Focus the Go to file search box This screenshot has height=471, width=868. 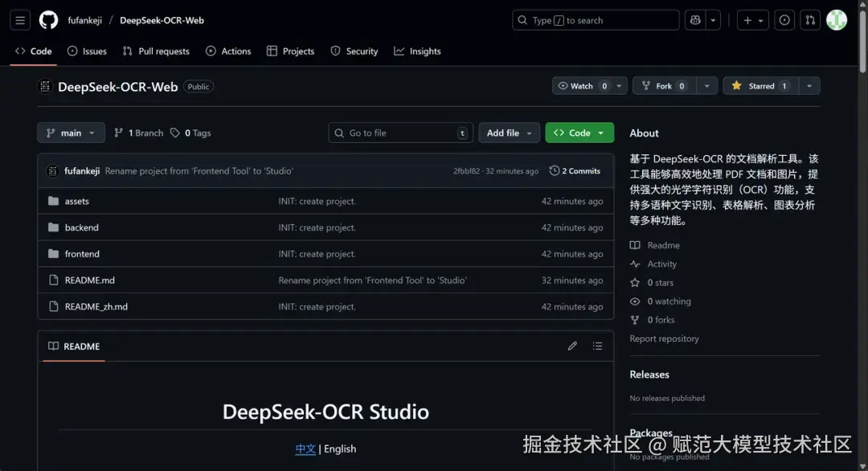(x=400, y=133)
